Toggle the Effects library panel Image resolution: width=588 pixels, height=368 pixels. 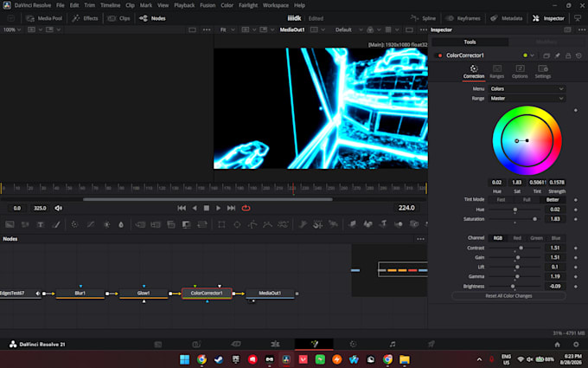point(85,18)
